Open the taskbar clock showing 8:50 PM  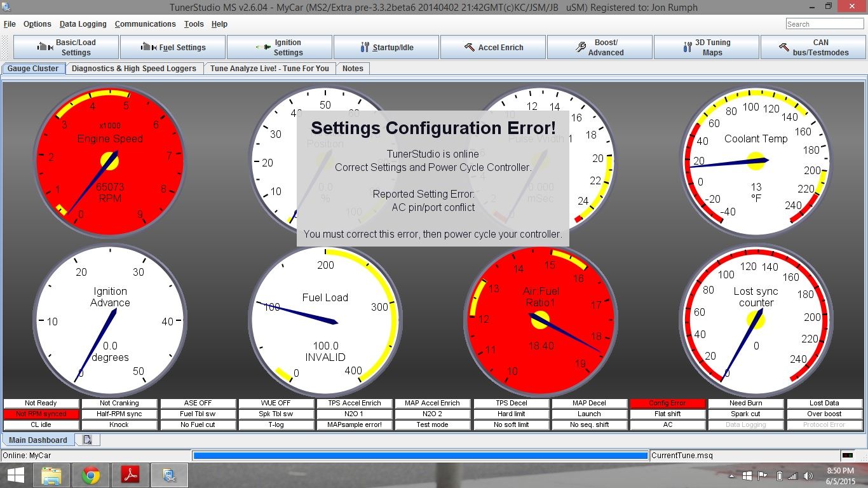840,476
